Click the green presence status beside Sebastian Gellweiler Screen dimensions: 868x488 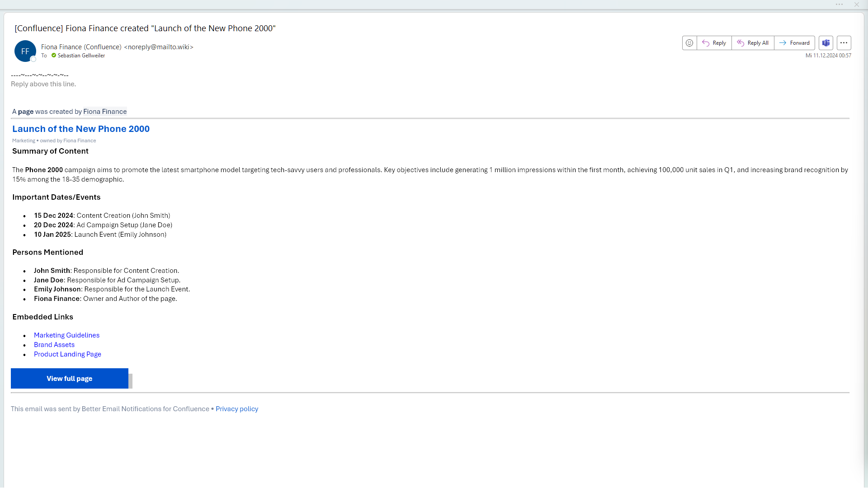[x=54, y=56]
